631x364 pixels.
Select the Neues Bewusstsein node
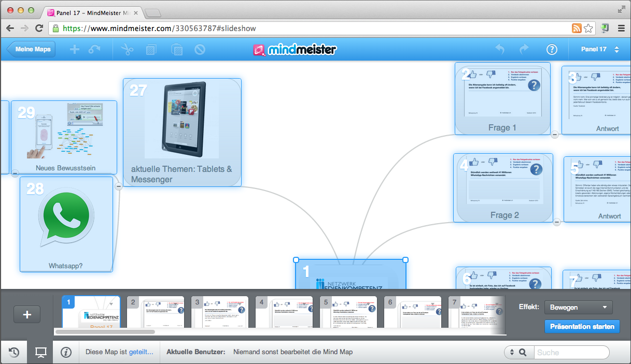64,137
